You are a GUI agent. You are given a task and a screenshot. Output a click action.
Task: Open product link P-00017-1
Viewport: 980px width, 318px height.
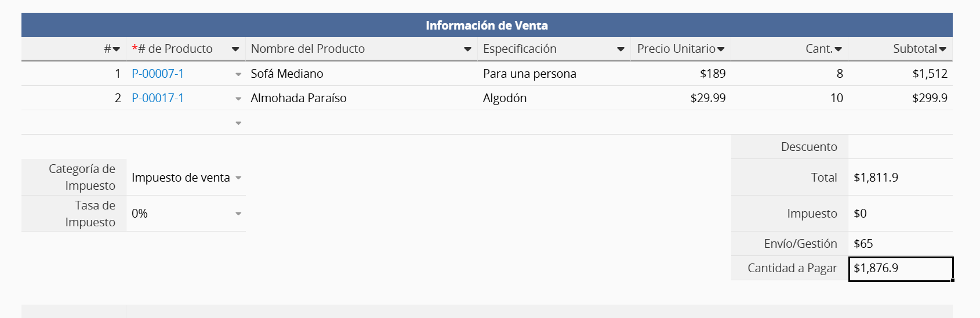pos(158,98)
